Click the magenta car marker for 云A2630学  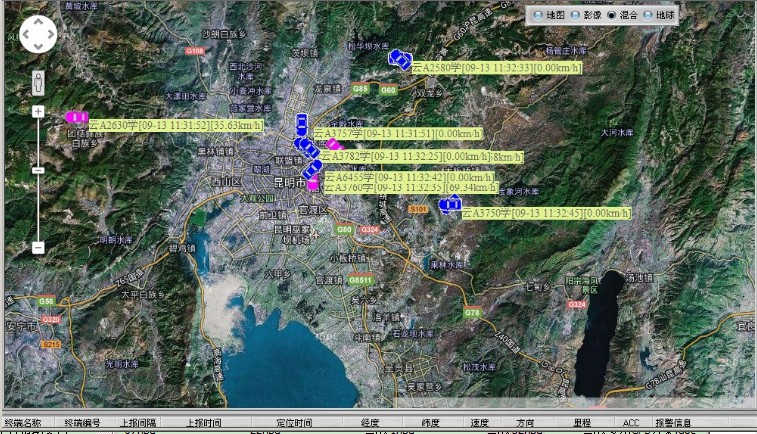(77, 117)
